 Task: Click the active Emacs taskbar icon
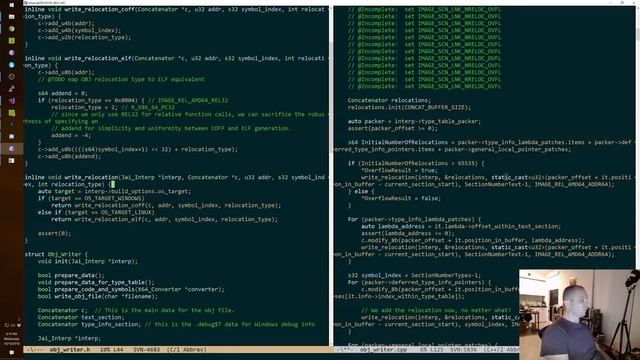click(11, 149)
